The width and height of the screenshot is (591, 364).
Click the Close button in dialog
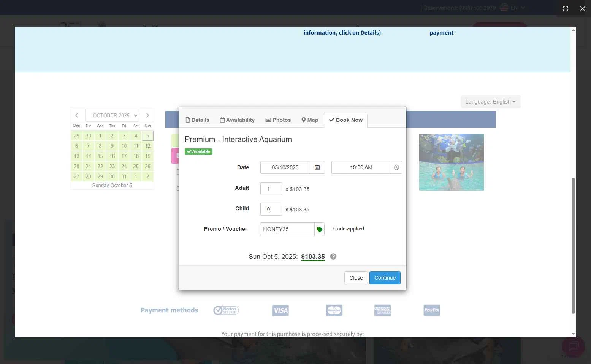356,278
